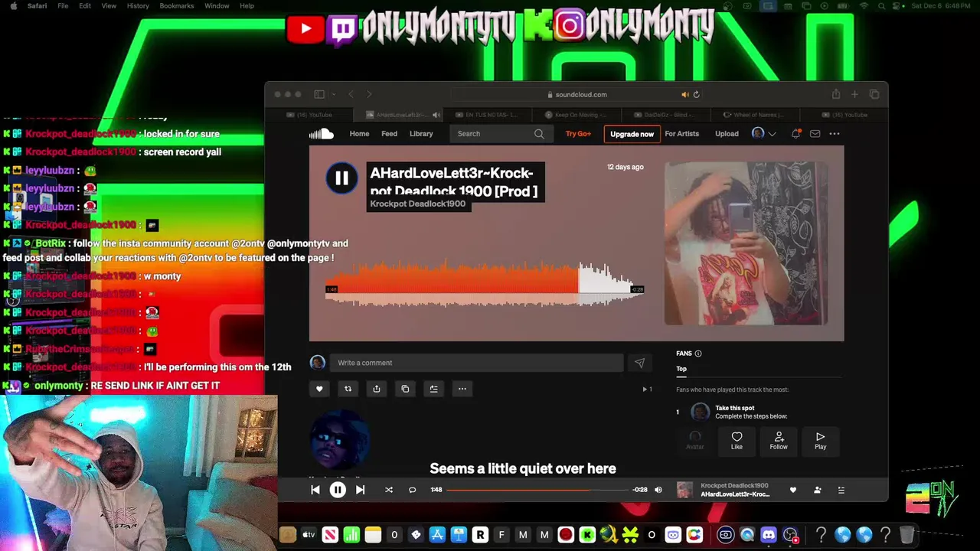Open the three-dot more menu in SoundCloud header
Viewport: 980px width, 551px height.
point(834,134)
